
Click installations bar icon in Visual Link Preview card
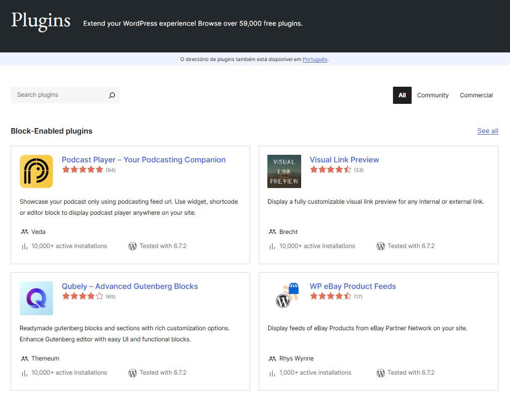(x=272, y=247)
